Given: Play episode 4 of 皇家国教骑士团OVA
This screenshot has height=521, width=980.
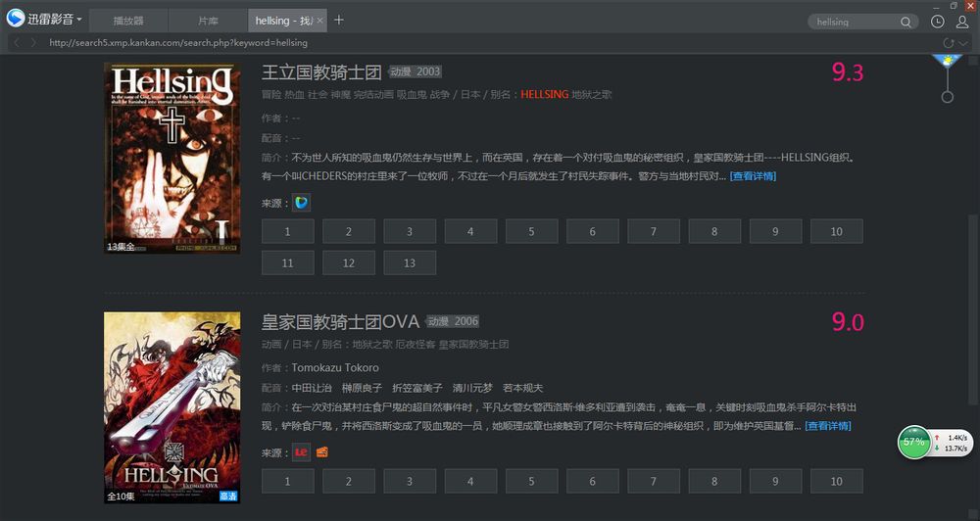Looking at the screenshot, I should 470,481.
